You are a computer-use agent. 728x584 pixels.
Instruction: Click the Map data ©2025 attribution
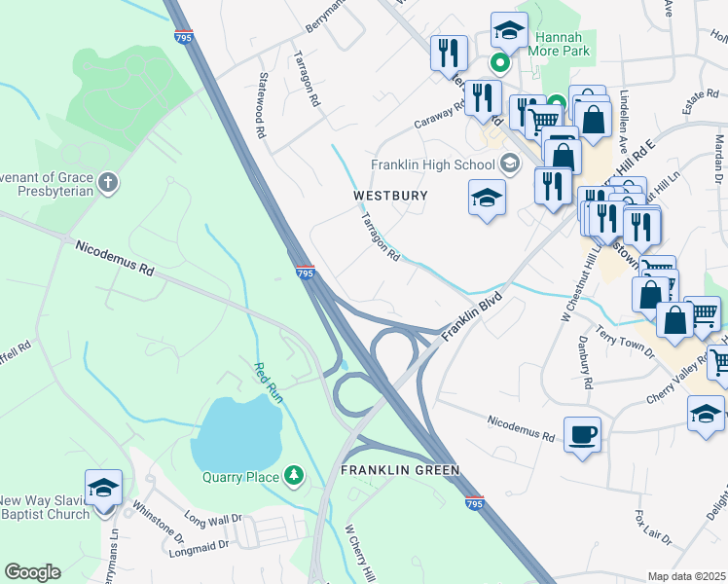pyautogui.click(x=686, y=576)
